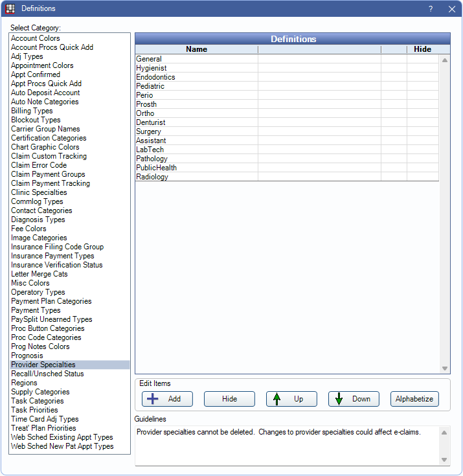
Task: Click the Hide column header
Action: [422, 49]
